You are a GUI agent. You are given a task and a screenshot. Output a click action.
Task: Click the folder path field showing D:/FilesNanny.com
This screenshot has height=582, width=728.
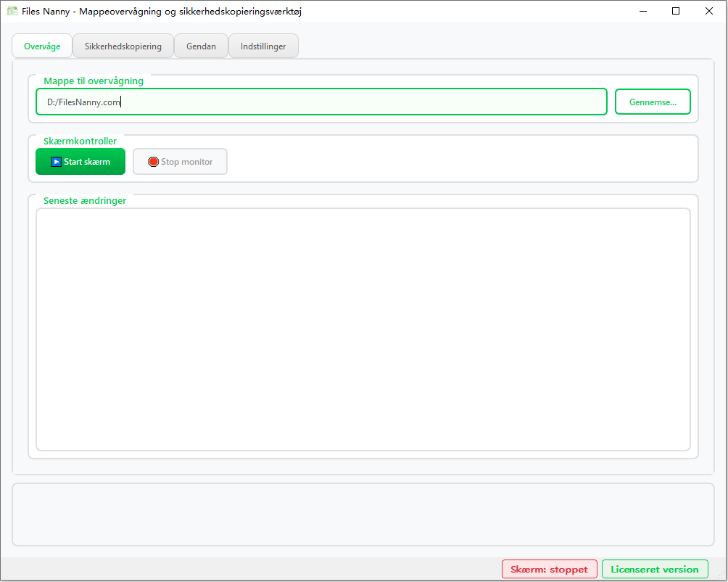click(x=321, y=102)
